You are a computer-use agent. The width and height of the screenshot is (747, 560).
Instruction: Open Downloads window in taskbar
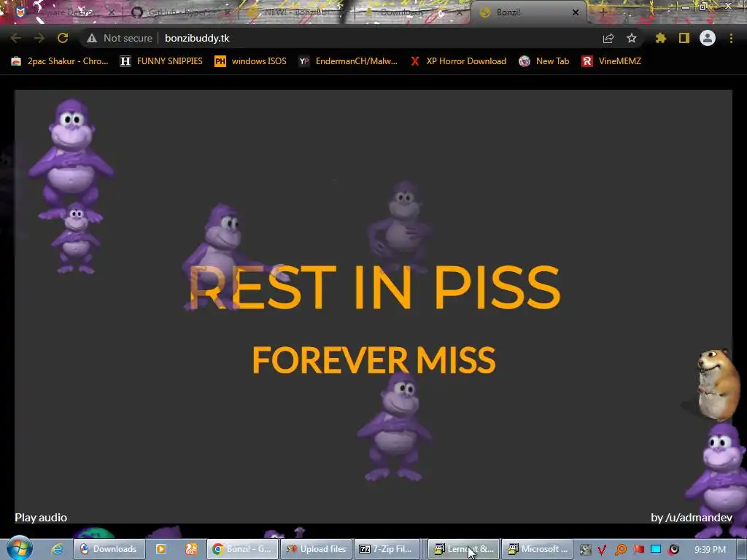(109, 549)
